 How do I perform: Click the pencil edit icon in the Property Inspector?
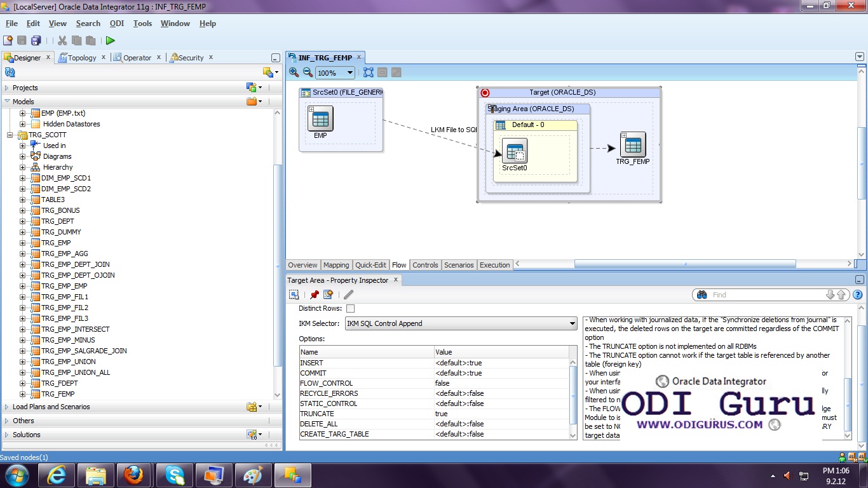click(348, 294)
